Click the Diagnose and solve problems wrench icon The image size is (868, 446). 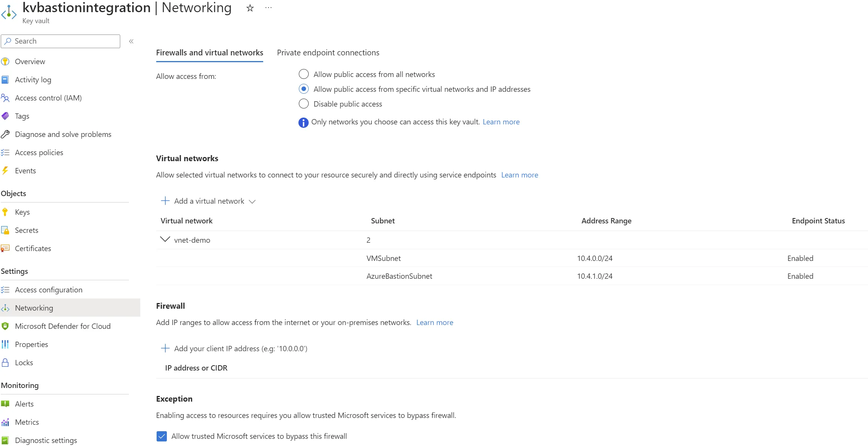tap(5, 134)
